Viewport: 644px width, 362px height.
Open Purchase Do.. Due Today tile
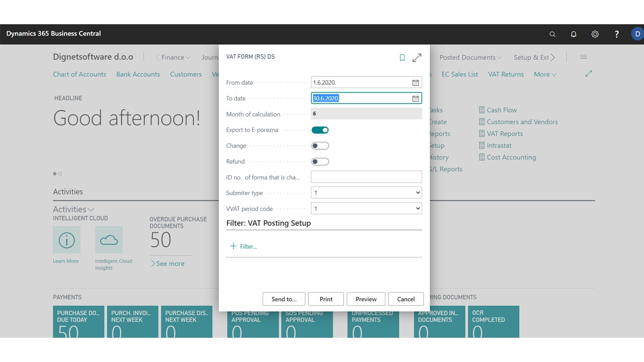point(78,322)
